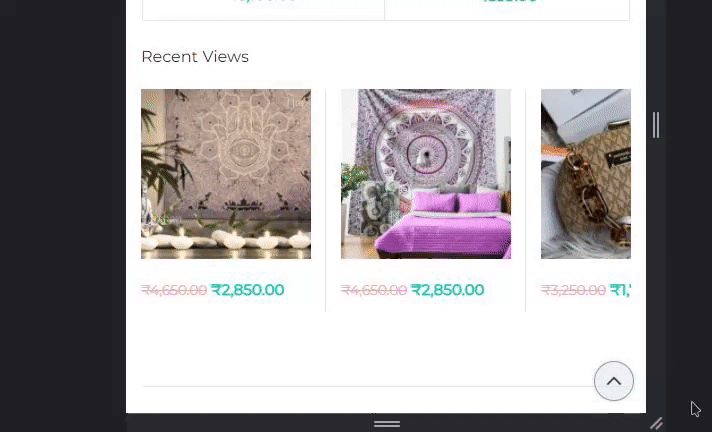Click first product's struck-through ₹4,650.00 price
This screenshot has height=432, width=712.
[174, 290]
